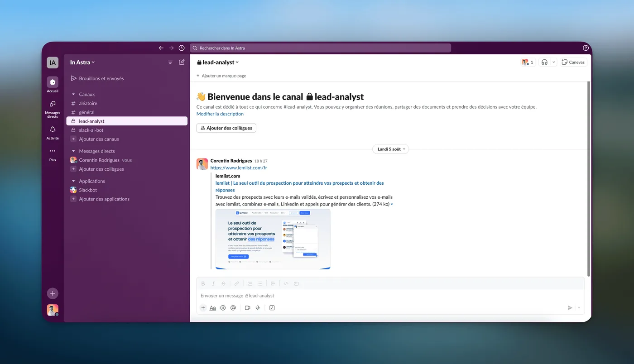Record a video clip
The height and width of the screenshot is (364, 634).
tap(247, 308)
